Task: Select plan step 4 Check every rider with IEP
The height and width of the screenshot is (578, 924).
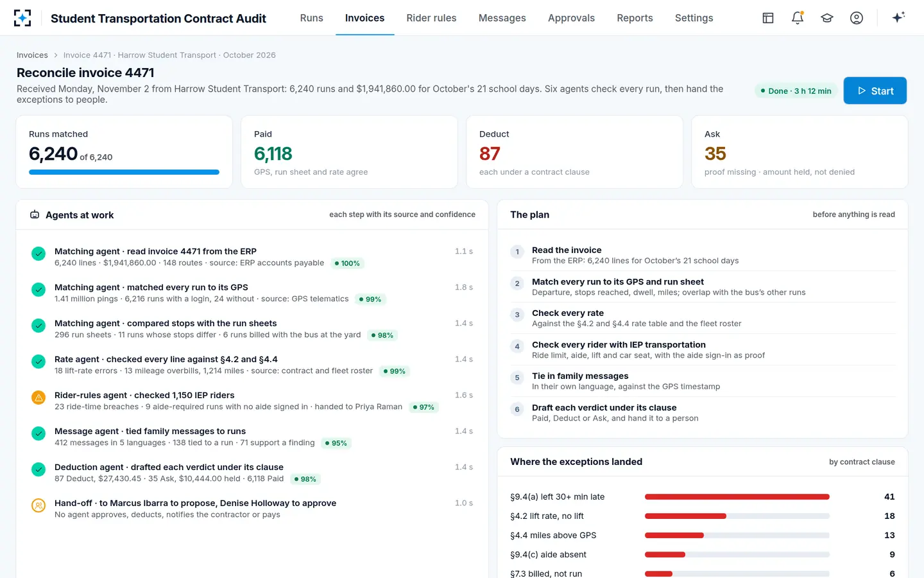Action: (x=703, y=349)
